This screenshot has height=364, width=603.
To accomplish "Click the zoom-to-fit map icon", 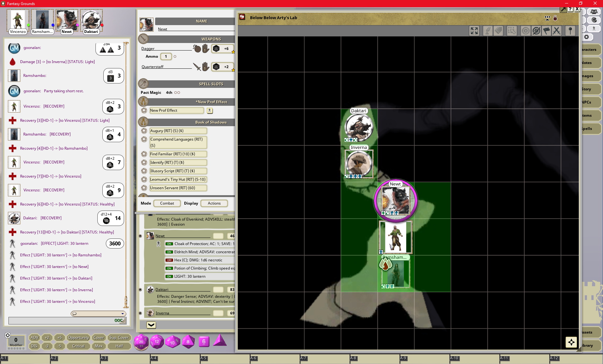I will [474, 31].
